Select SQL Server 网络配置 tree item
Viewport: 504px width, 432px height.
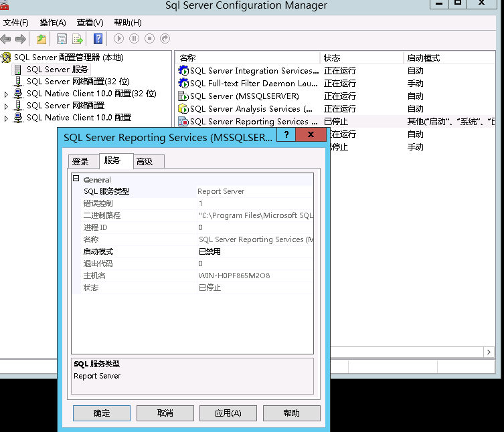point(66,106)
